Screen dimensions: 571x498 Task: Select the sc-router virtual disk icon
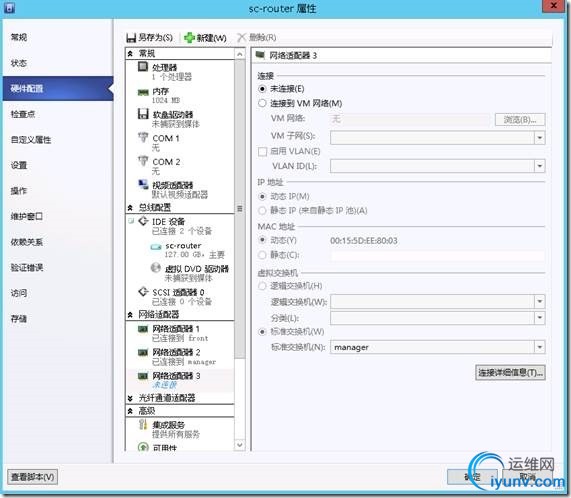point(156,247)
